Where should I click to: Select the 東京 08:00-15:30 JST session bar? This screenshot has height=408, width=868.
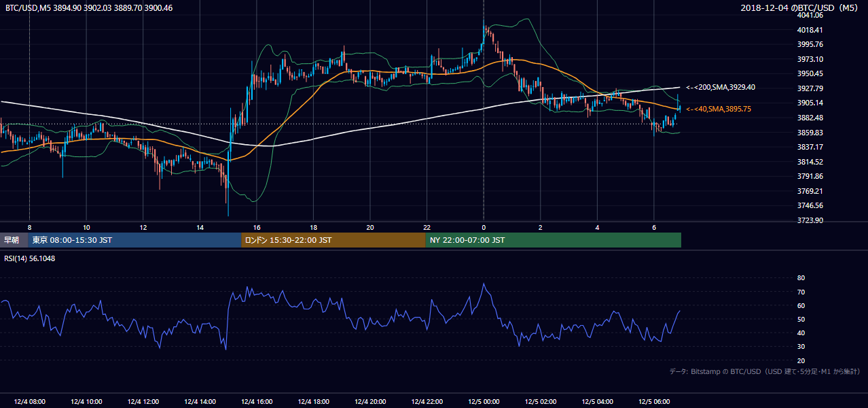134,240
